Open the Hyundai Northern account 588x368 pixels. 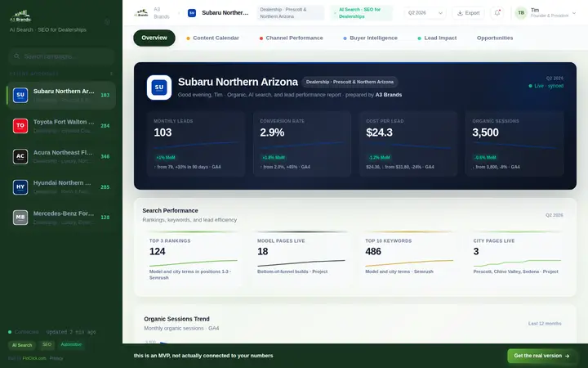[x=61, y=187]
